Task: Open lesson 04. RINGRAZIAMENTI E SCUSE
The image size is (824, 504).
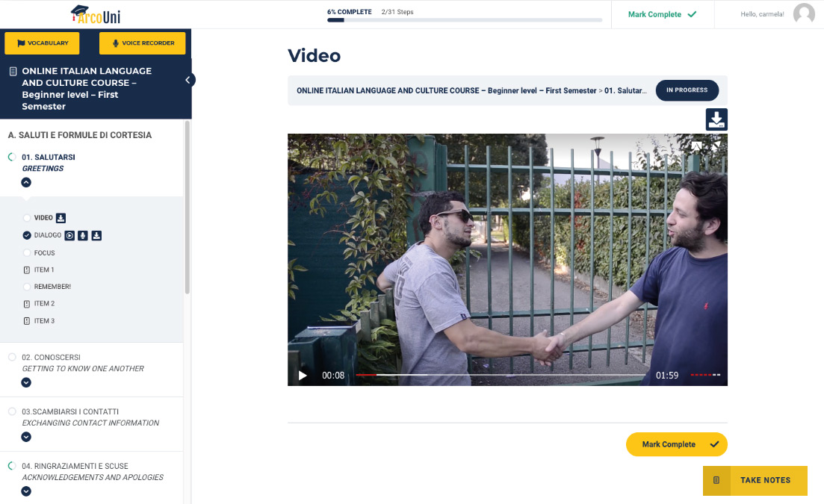Action: [93, 471]
